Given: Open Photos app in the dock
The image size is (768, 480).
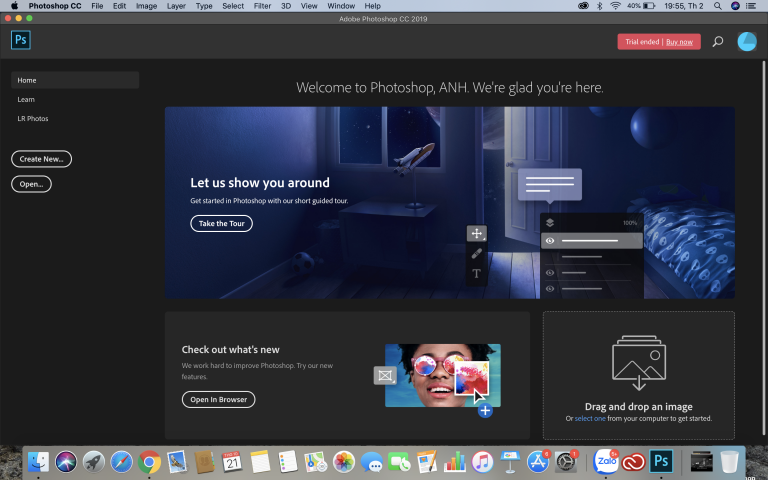Looking at the screenshot, I should [x=343, y=462].
